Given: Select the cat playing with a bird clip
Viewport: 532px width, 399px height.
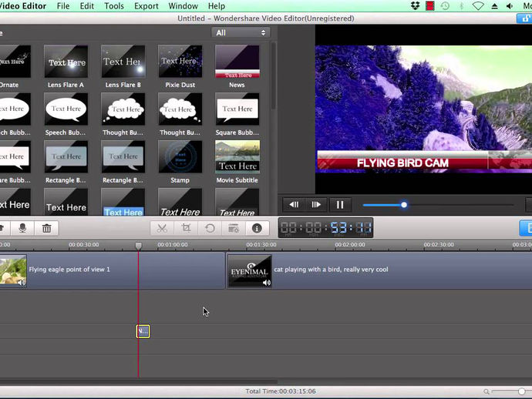Looking at the screenshot, I should click(x=379, y=270).
